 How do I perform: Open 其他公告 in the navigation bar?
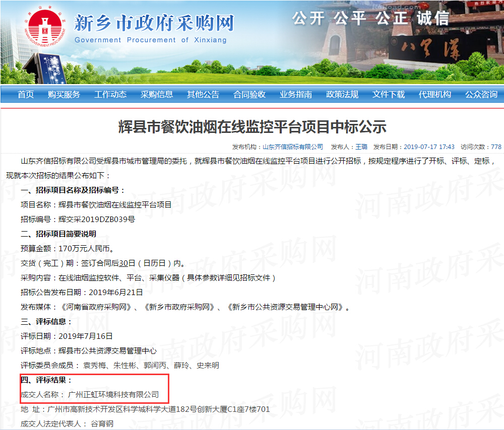pos(203,95)
